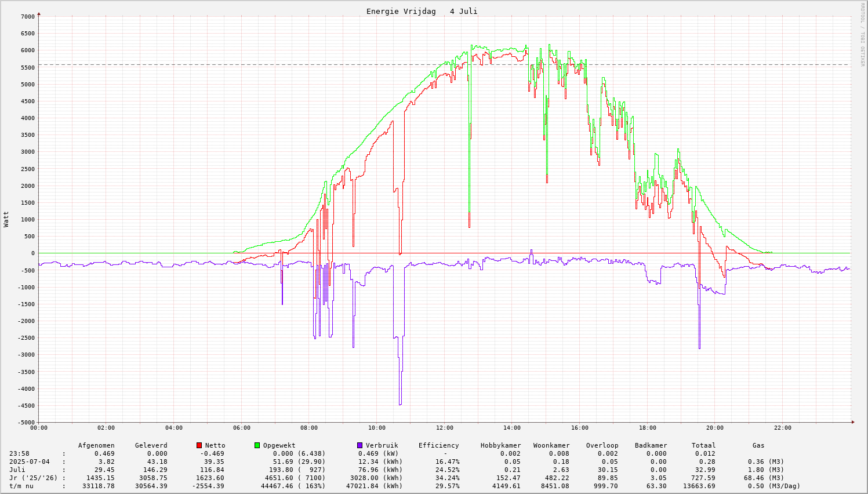Image resolution: width=868 pixels, height=494 pixels.
Task: Click the Gas column header
Action: click(758, 445)
